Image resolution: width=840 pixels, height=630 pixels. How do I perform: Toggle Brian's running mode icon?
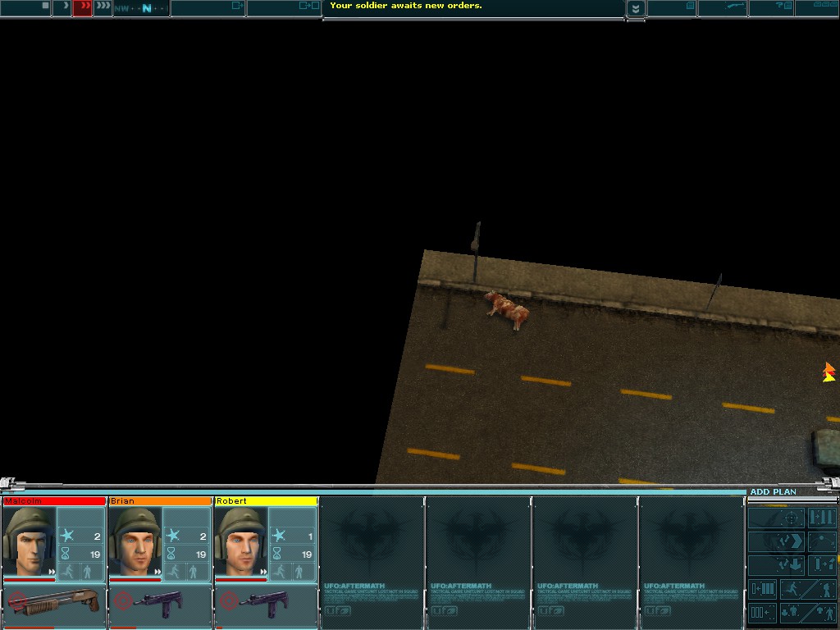click(x=174, y=572)
